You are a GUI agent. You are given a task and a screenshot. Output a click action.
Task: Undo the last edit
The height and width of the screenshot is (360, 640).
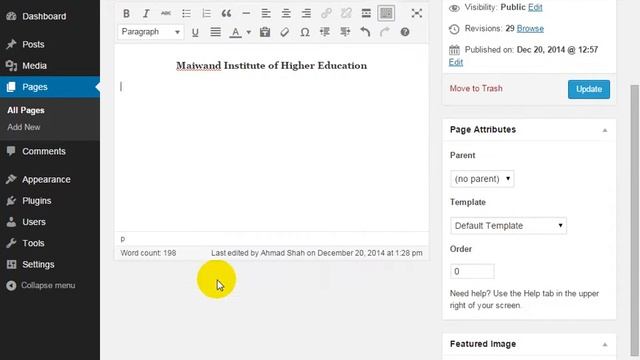pyautogui.click(x=365, y=32)
